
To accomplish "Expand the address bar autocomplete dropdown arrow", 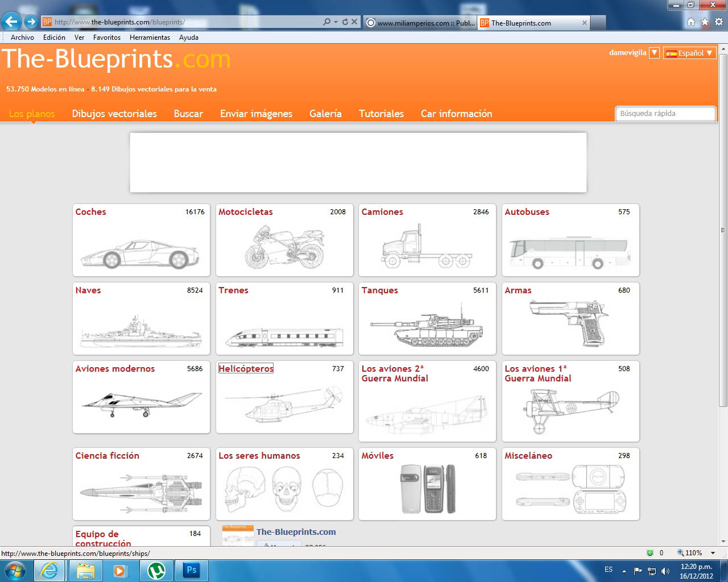I will [x=336, y=22].
